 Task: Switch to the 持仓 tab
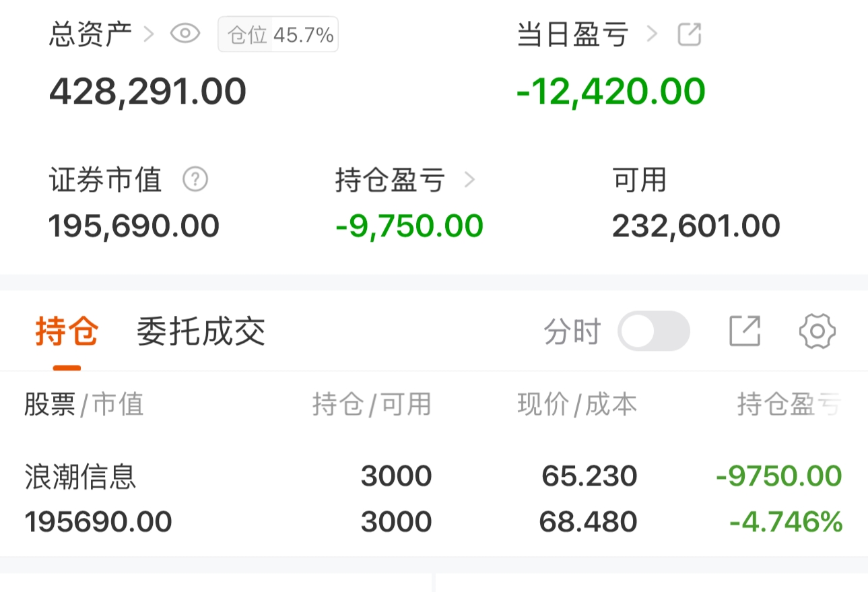click(67, 331)
